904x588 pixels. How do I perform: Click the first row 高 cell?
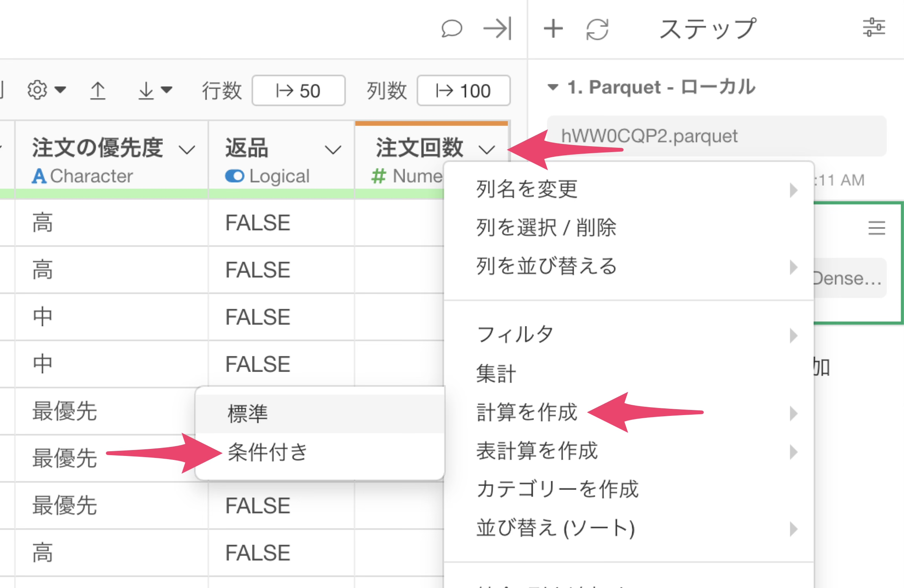click(x=112, y=223)
